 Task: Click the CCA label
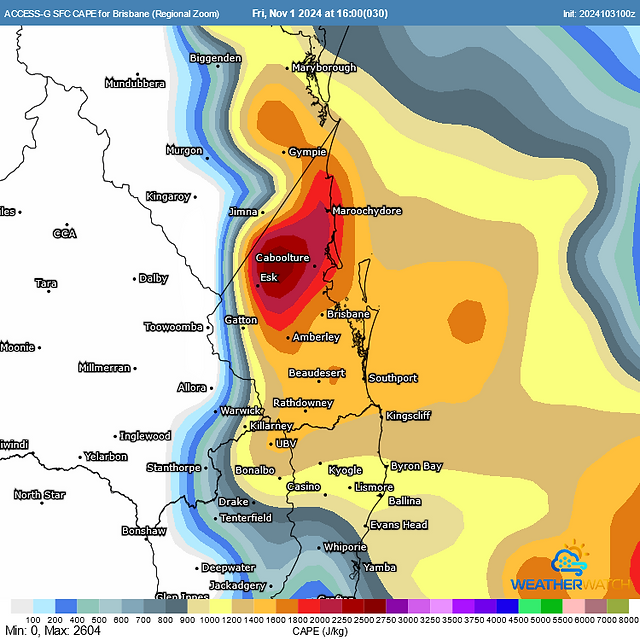(x=65, y=233)
